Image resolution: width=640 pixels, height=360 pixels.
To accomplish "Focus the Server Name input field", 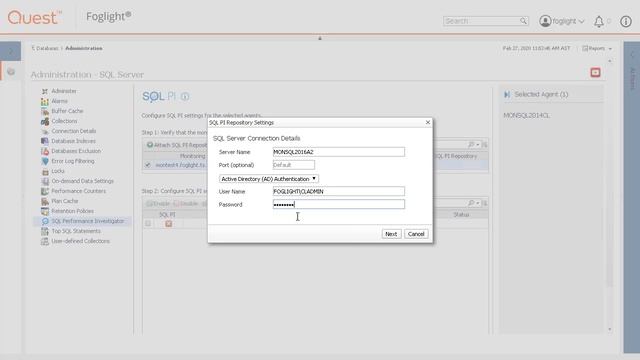I will coord(338,152).
